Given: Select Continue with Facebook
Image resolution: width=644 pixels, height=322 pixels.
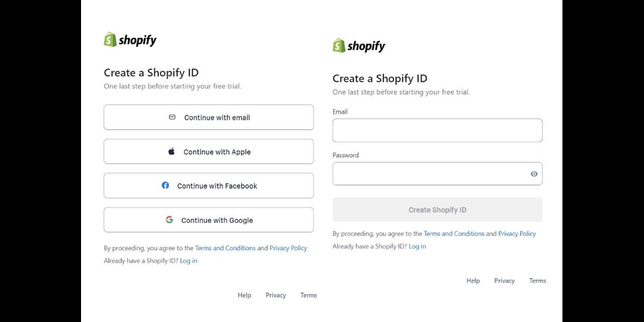Looking at the screenshot, I should coord(208,185).
